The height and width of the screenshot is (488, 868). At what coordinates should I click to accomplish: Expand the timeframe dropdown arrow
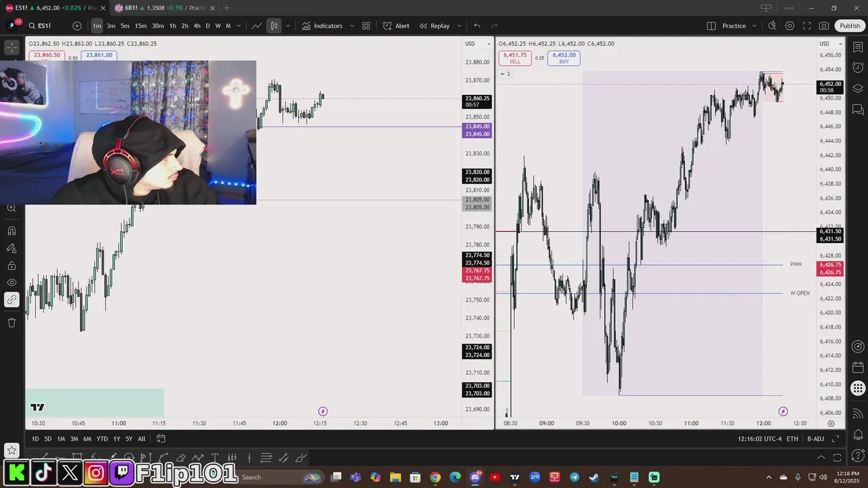pos(238,26)
